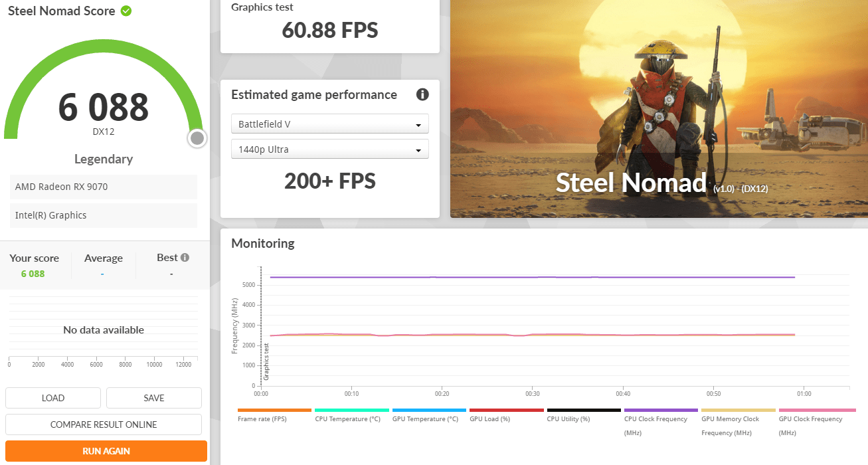This screenshot has width=868, height=465.
Task: Click the LOAD button
Action: [53, 398]
